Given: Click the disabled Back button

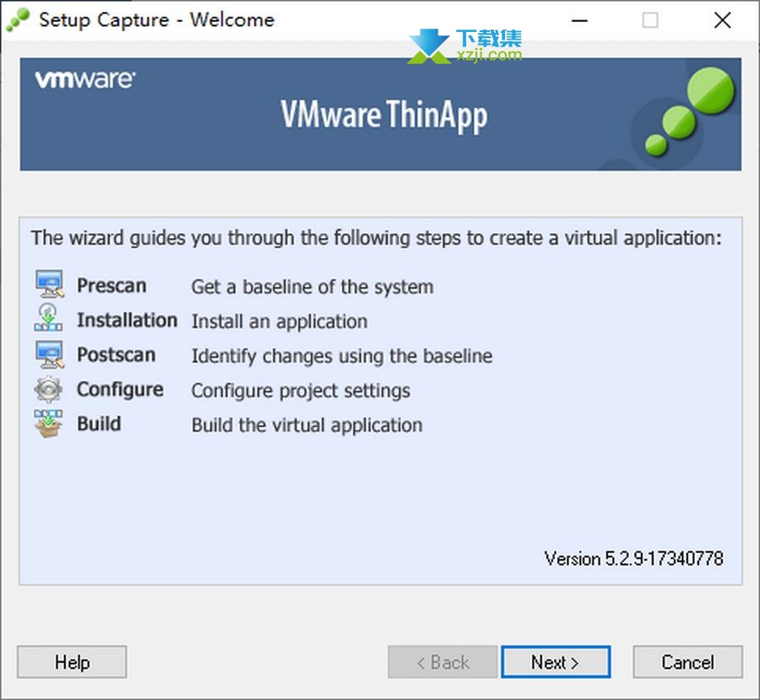Looking at the screenshot, I should [x=442, y=662].
